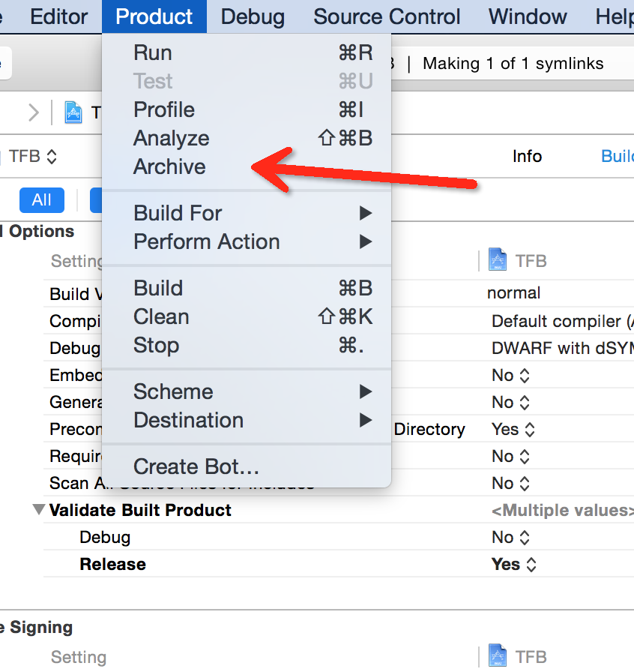Change the Validate Built Product Debug No stepper
634x672 pixels.
click(x=525, y=538)
